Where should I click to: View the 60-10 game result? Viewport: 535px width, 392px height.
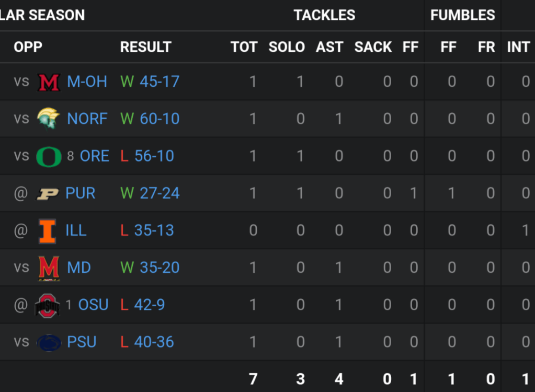pos(160,119)
